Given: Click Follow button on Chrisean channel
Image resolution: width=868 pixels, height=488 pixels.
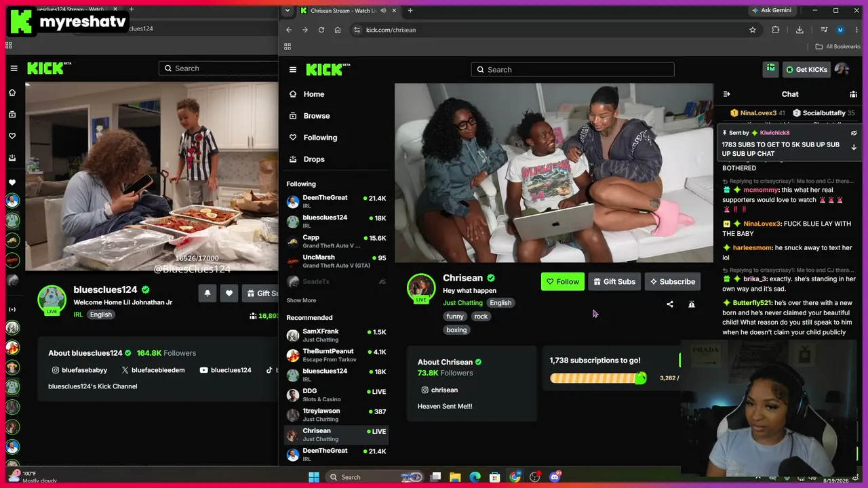Looking at the screenshot, I should point(563,281).
